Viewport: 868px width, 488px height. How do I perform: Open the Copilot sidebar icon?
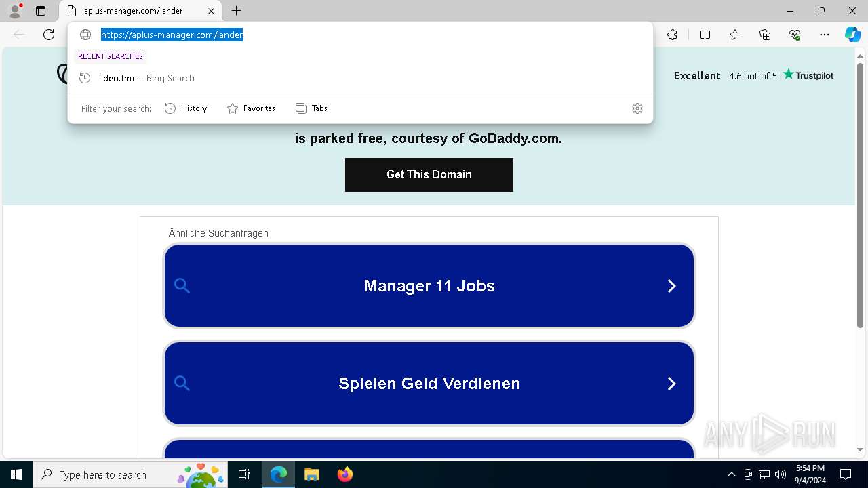coord(852,35)
